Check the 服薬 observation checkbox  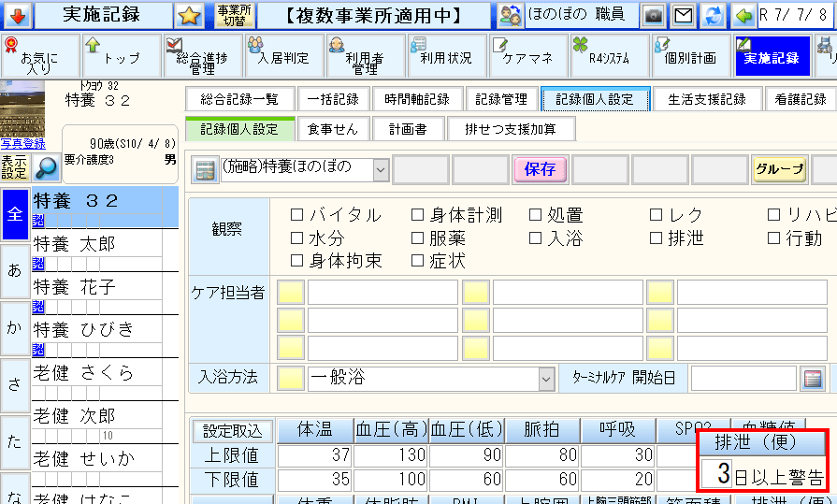tap(417, 238)
